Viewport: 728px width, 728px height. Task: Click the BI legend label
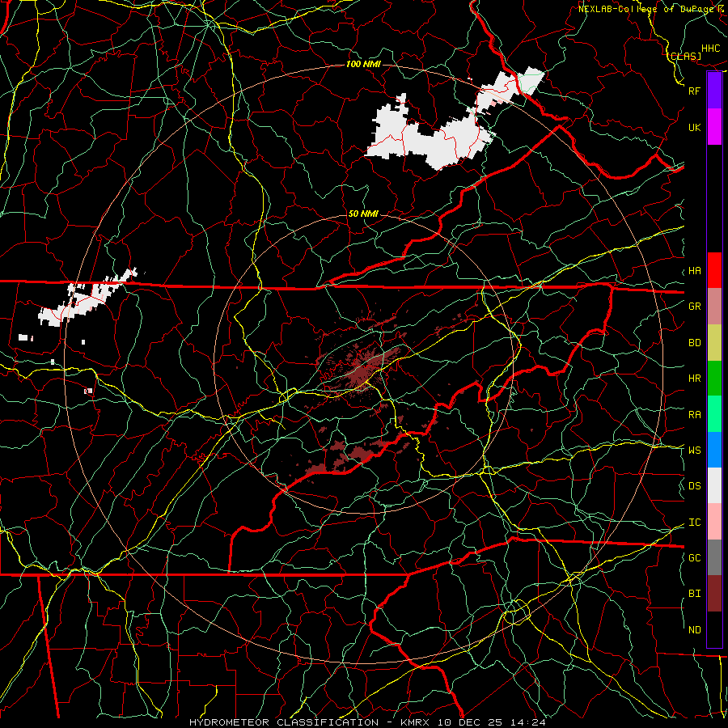[695, 594]
